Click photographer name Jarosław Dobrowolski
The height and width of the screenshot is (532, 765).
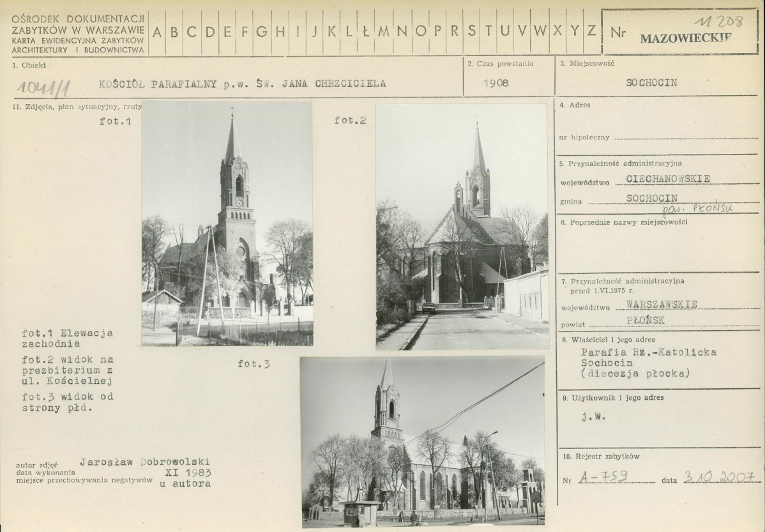click(x=145, y=462)
